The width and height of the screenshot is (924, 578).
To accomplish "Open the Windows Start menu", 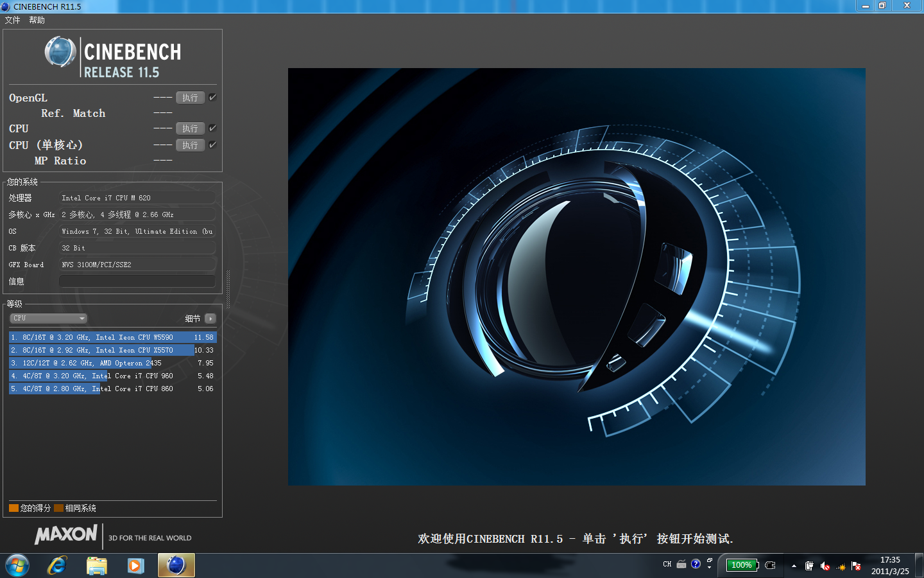I will [x=17, y=566].
